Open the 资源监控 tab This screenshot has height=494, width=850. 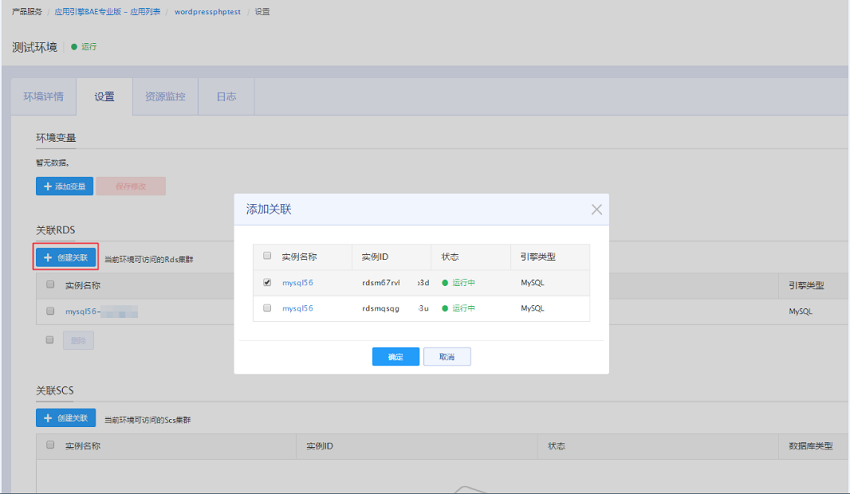point(165,97)
